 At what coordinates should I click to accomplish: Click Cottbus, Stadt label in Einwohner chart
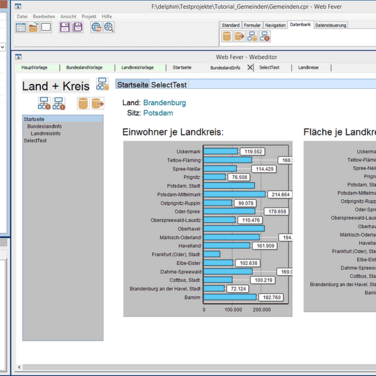pyautogui.click(x=185, y=280)
